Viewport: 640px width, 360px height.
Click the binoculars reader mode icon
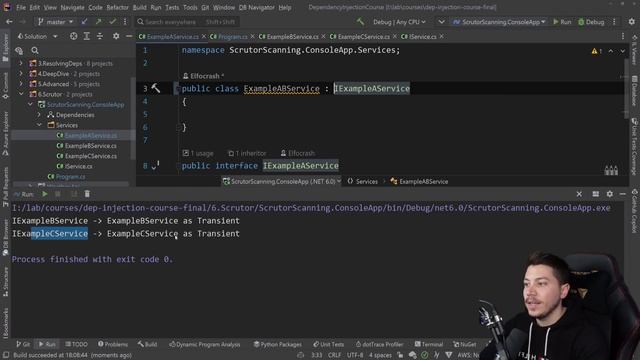(611, 170)
